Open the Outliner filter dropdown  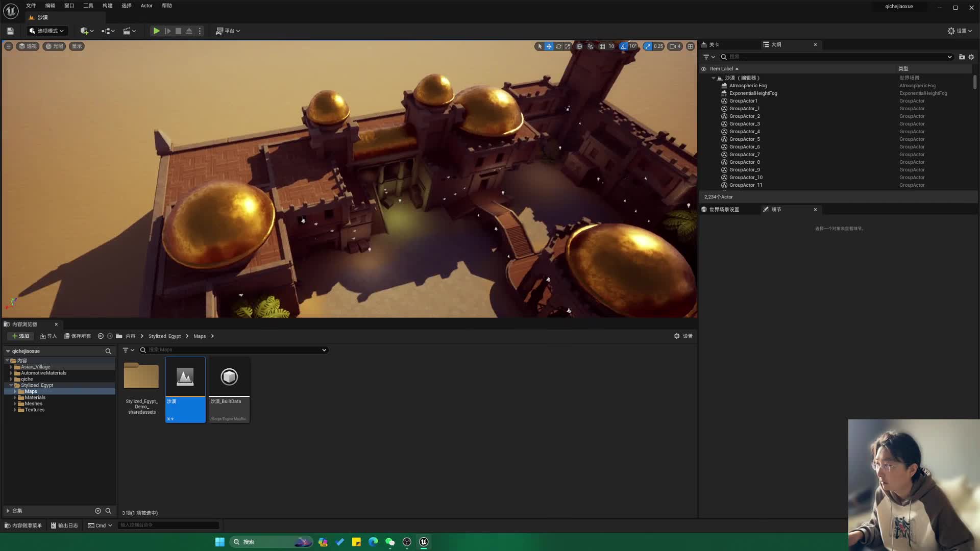(x=709, y=57)
